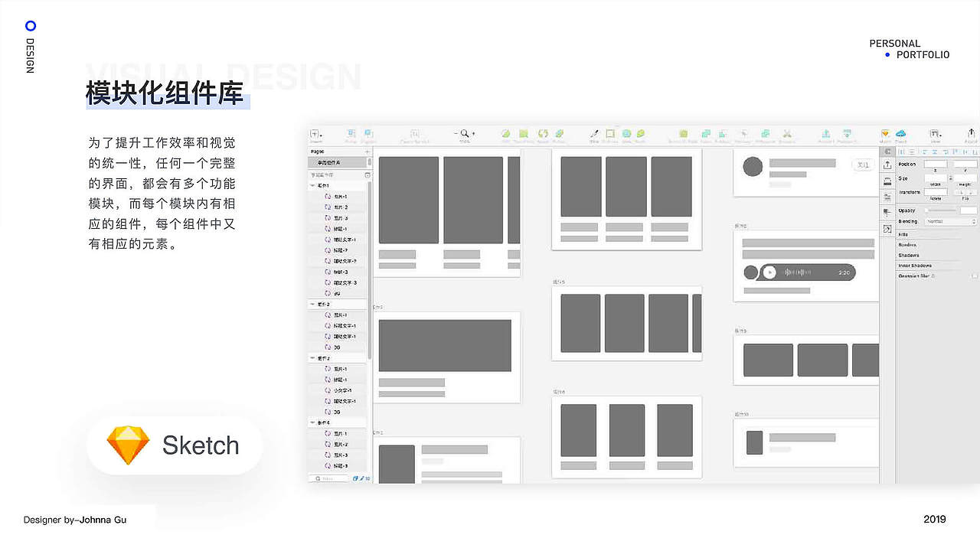Select the Rotate tool icon

[x=543, y=134]
